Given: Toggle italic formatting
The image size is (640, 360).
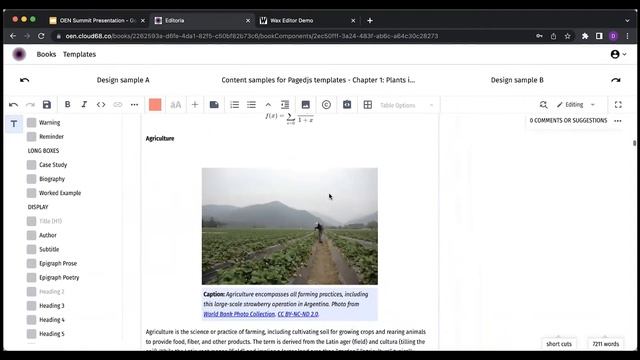Looking at the screenshot, I should (84, 104).
